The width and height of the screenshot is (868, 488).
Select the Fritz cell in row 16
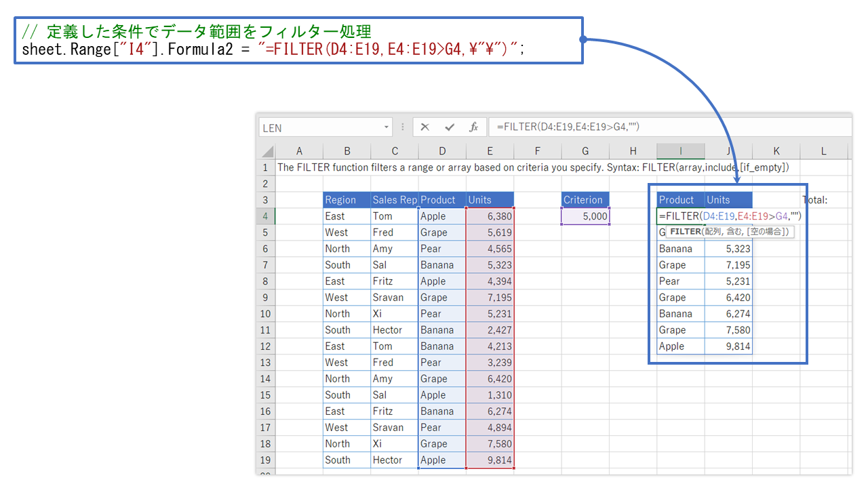395,411
